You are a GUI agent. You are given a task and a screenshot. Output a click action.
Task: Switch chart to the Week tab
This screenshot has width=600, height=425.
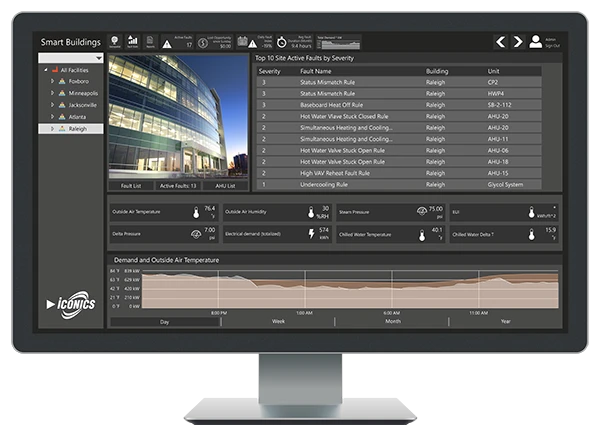(x=278, y=321)
